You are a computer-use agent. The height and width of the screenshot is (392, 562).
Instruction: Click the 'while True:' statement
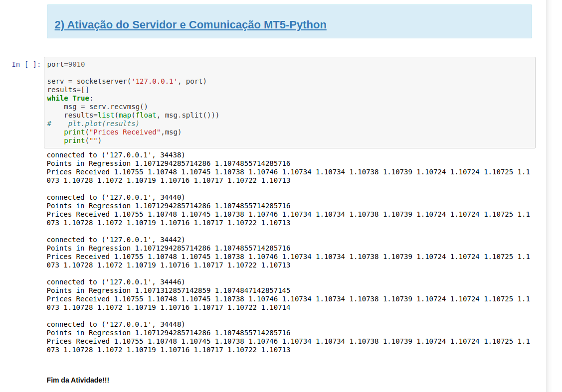coord(70,98)
